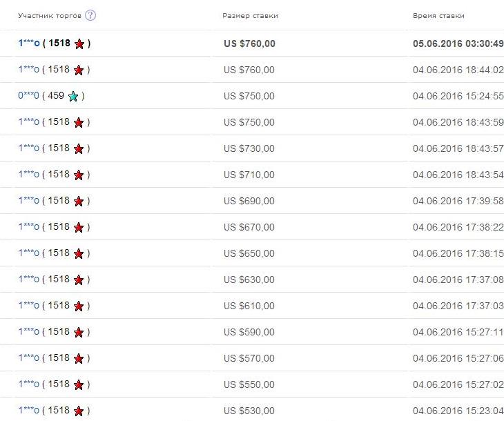The image size is (504, 421).
Task: Click red star in the US $690,00 row
Action: 79,201
